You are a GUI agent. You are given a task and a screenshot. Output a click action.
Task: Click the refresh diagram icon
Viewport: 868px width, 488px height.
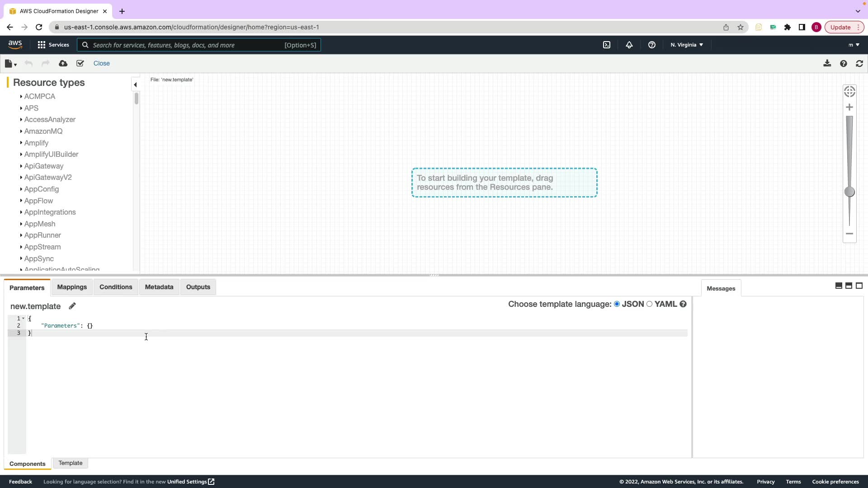(x=859, y=64)
